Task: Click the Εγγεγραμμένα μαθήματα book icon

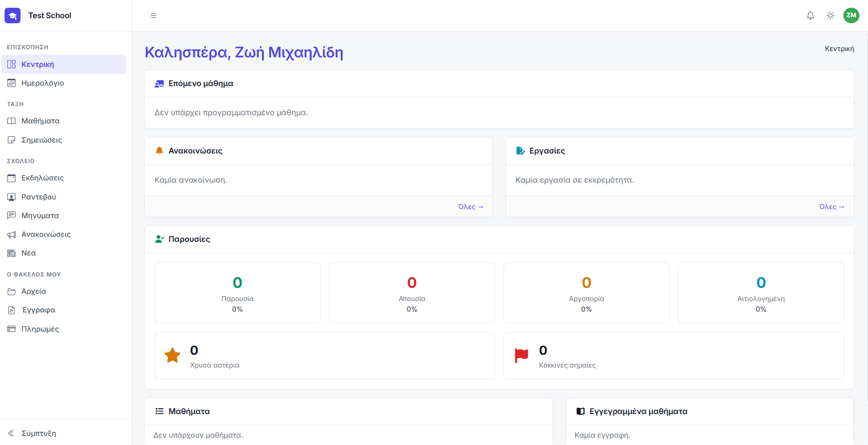Action: pos(580,411)
